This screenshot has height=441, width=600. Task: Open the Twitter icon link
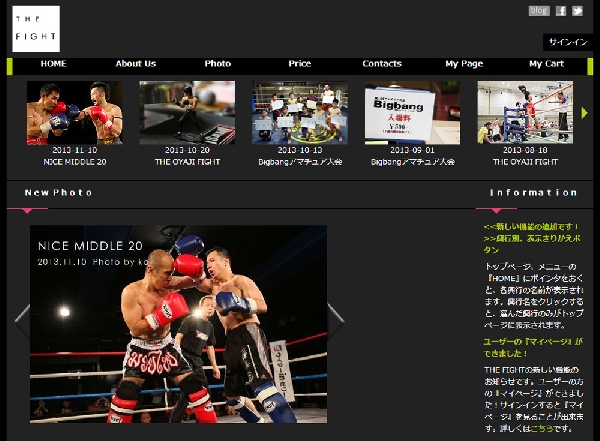tap(577, 11)
